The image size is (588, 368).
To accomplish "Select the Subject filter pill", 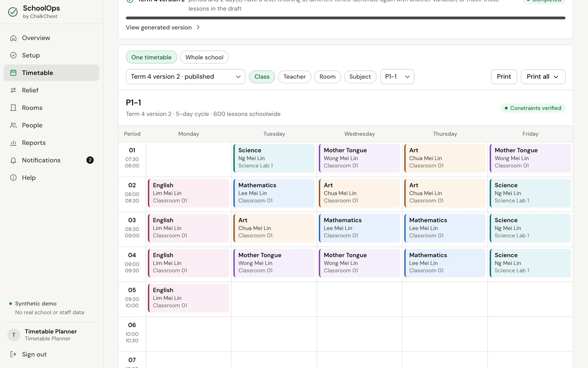I will pos(360,77).
